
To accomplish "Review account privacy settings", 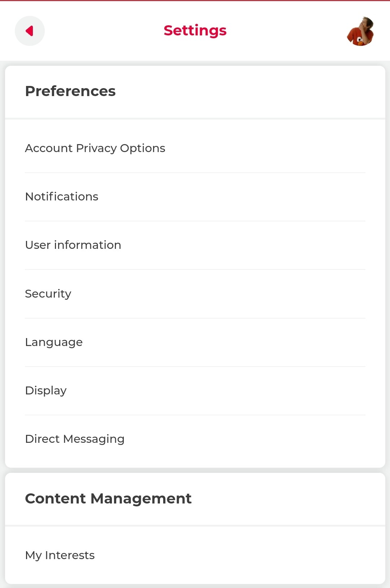I will click(95, 148).
